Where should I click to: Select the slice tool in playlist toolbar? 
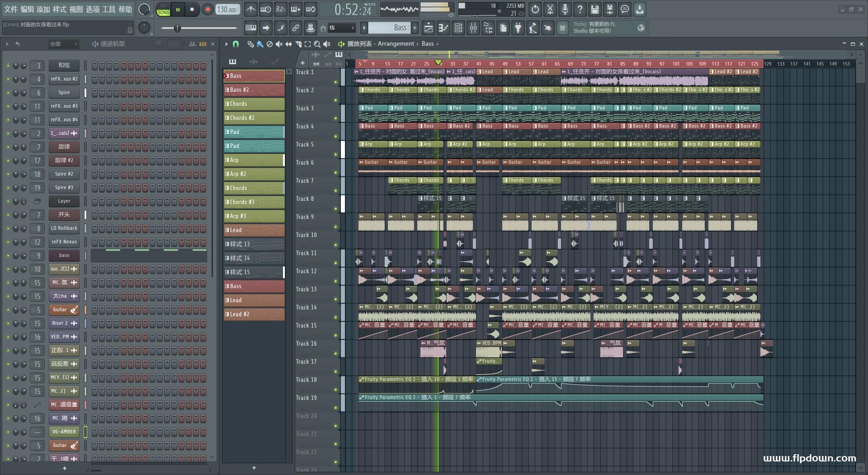(298, 44)
